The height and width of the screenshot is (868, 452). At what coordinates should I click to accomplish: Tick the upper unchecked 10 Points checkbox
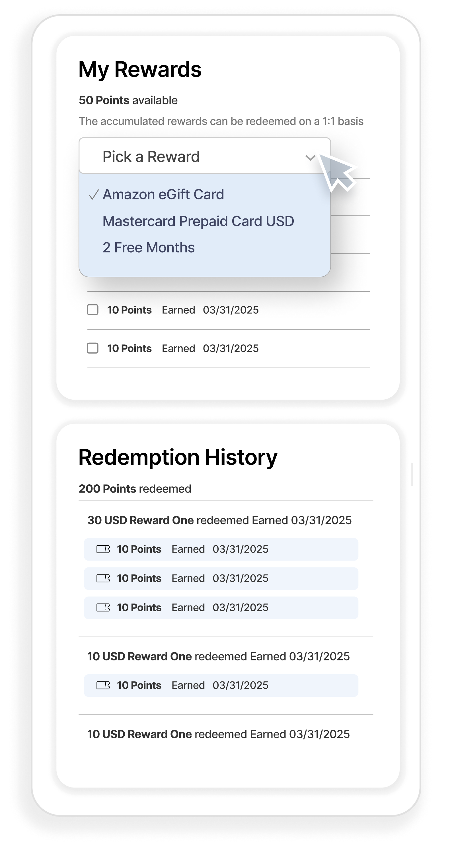93,310
